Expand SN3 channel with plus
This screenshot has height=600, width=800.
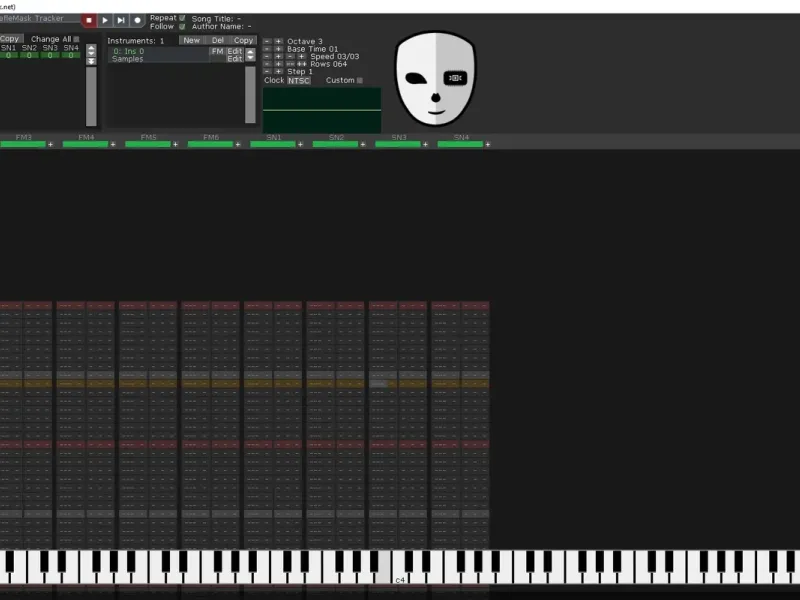pyautogui.click(x=426, y=145)
